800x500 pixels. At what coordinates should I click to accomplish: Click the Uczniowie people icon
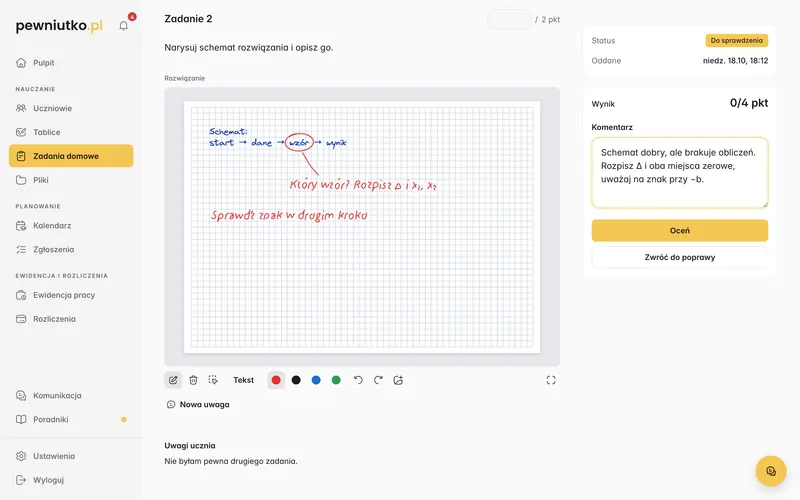21,108
